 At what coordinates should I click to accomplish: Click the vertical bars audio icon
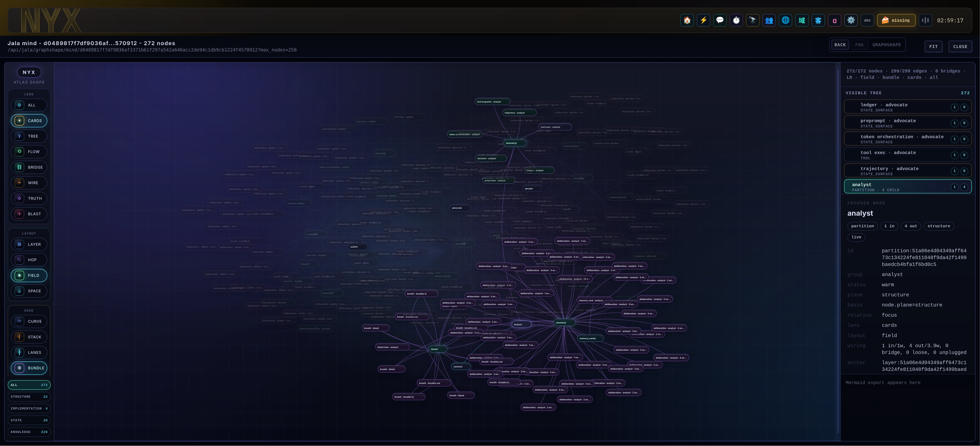(925, 20)
